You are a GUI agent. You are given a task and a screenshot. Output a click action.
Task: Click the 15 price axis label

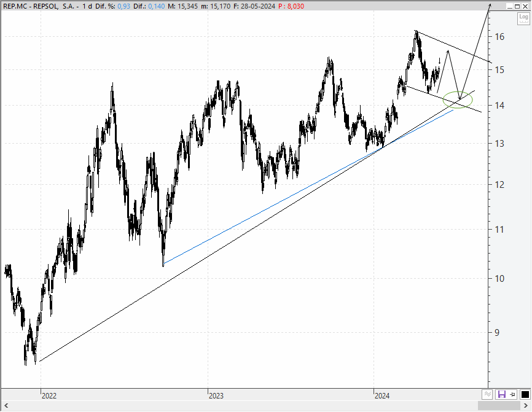pyautogui.click(x=499, y=70)
